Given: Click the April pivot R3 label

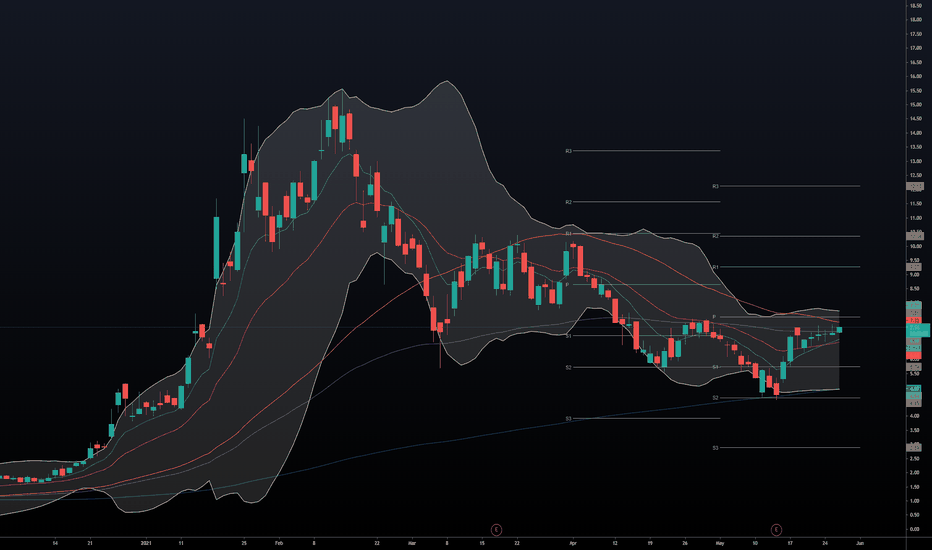Looking at the screenshot, I should click(568, 151).
